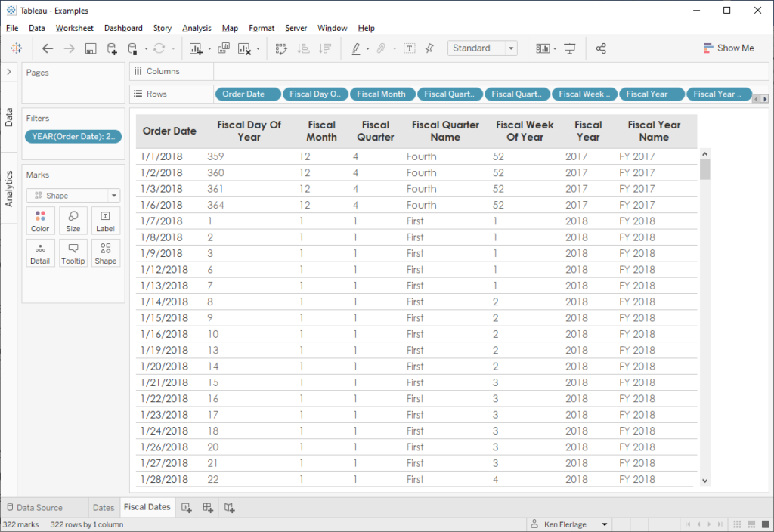
Task: Click the Data Source tab button
Action: [34, 508]
